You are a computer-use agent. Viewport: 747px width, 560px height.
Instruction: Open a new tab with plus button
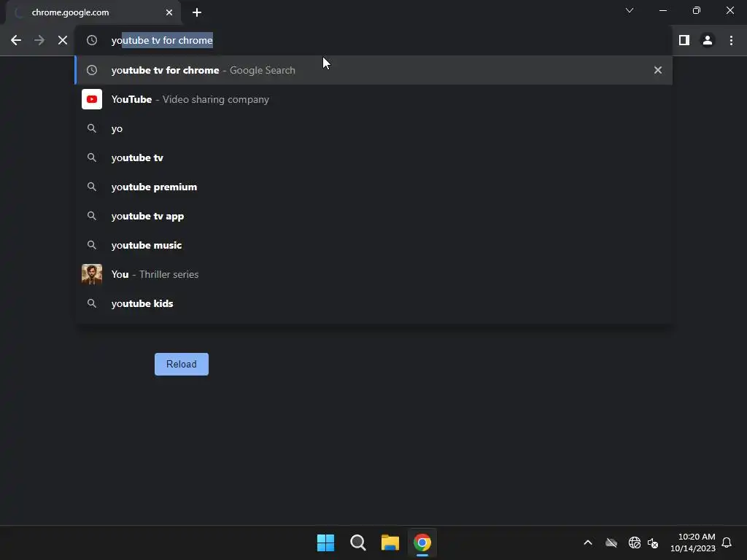click(197, 12)
